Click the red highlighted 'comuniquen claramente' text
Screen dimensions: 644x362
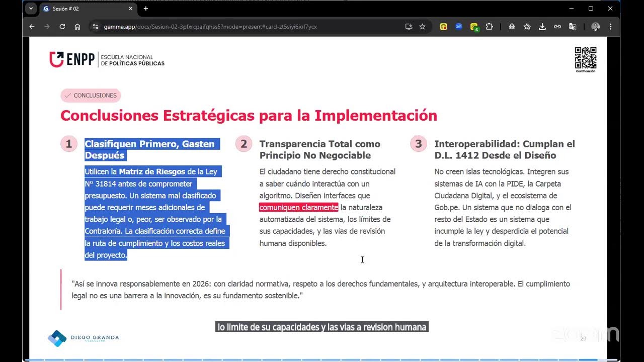click(x=299, y=208)
